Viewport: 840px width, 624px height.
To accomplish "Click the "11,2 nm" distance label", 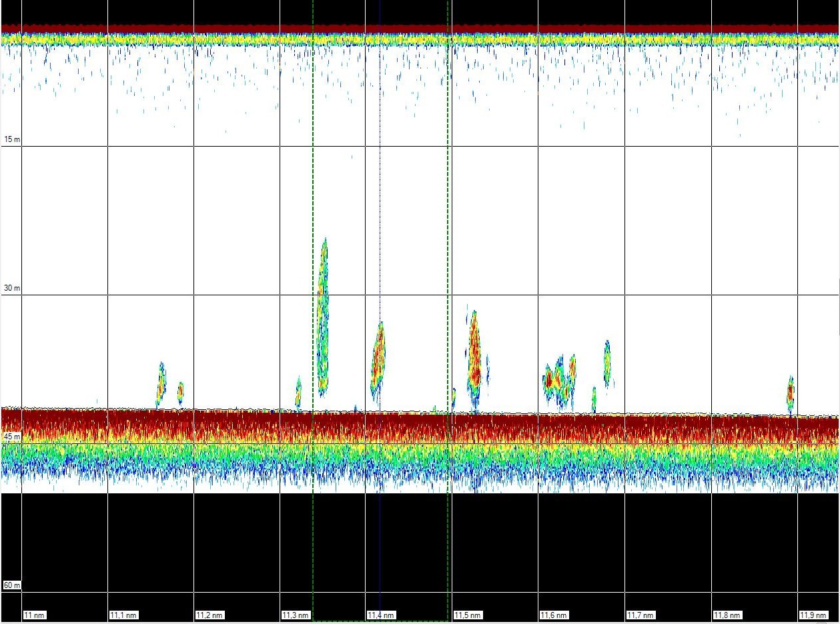I will [x=209, y=615].
